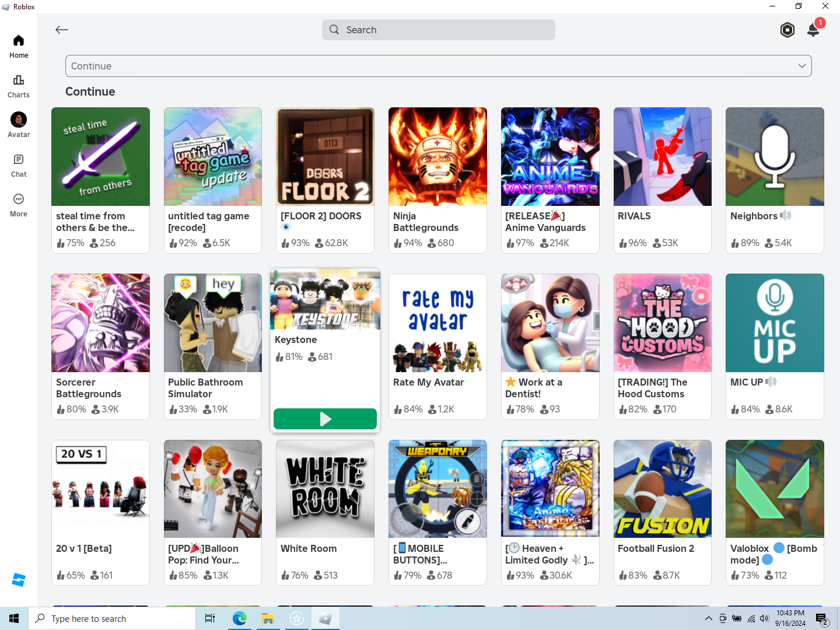Open Task View on the taskbar
840x630 pixels.
[x=210, y=618]
